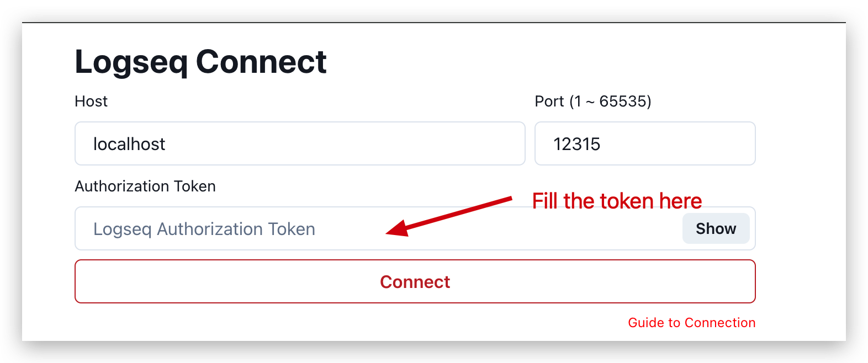
Task: Click the Authorization Token label
Action: coord(145,186)
